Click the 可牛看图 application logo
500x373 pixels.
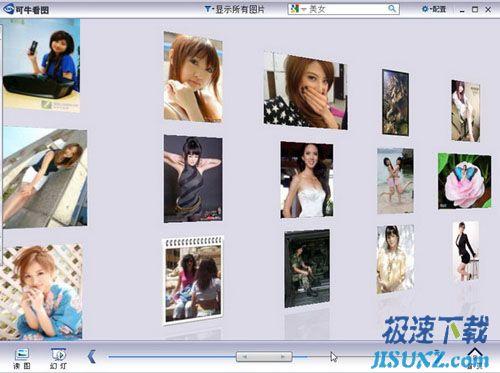tap(25, 9)
